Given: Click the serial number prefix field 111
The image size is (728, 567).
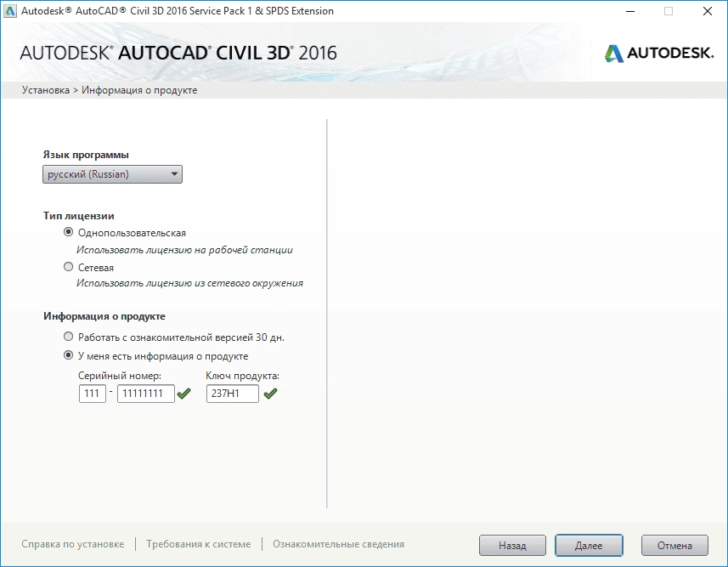Looking at the screenshot, I should tap(93, 394).
